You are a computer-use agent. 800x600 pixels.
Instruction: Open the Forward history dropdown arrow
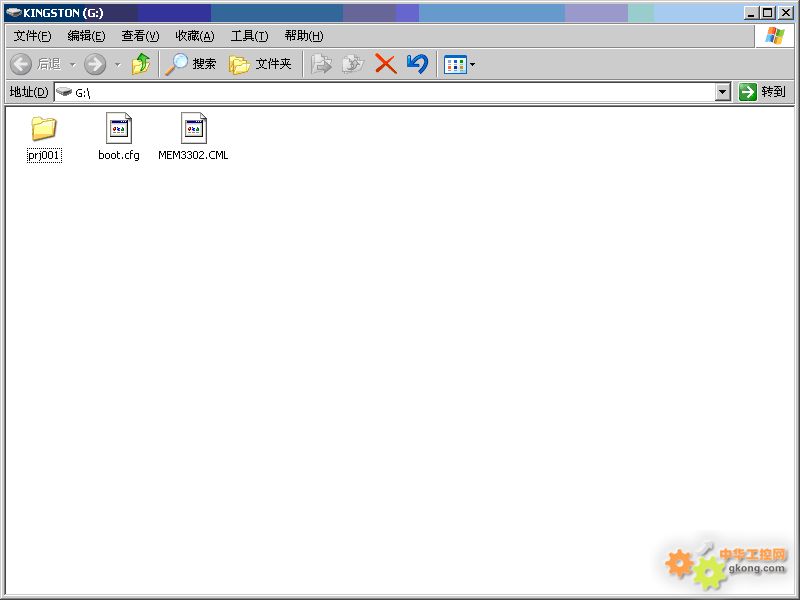[x=118, y=64]
